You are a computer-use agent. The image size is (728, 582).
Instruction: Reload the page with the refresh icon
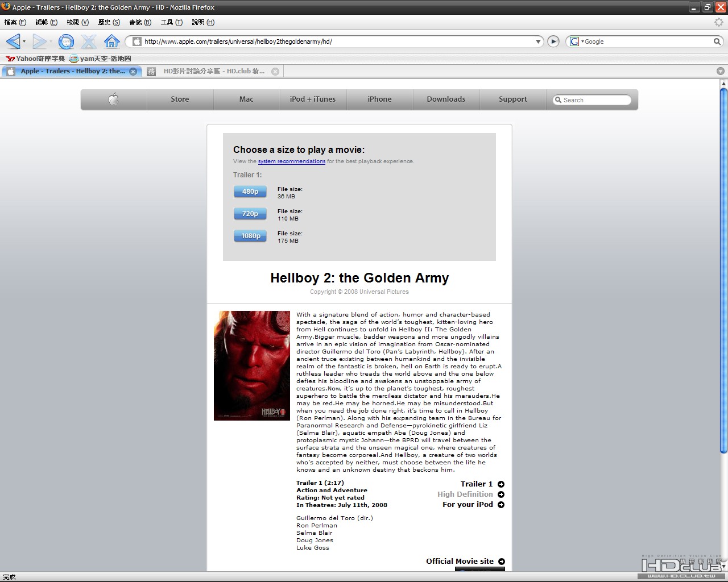[66, 41]
